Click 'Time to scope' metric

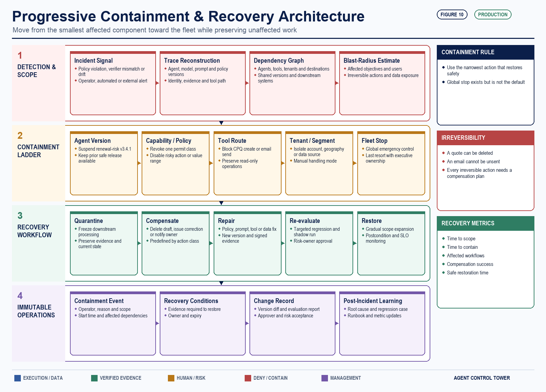[x=461, y=239]
